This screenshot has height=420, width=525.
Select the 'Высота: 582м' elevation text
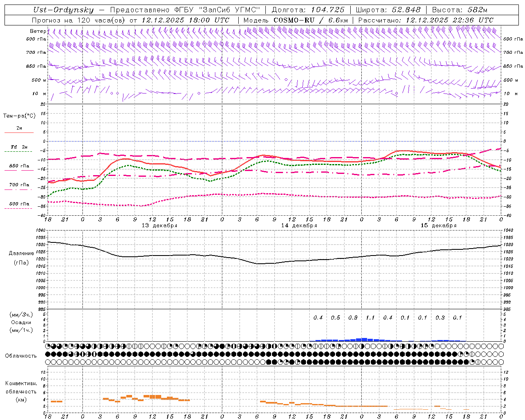click(460, 10)
